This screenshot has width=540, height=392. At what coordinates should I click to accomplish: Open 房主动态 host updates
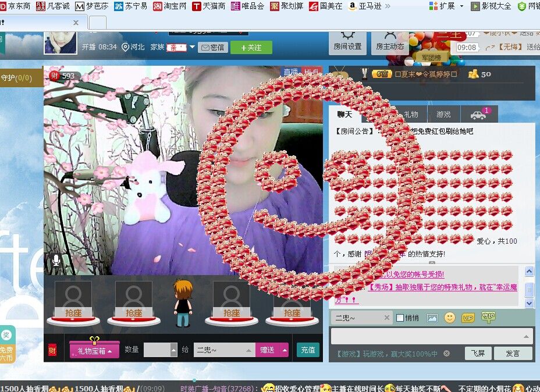(x=390, y=42)
